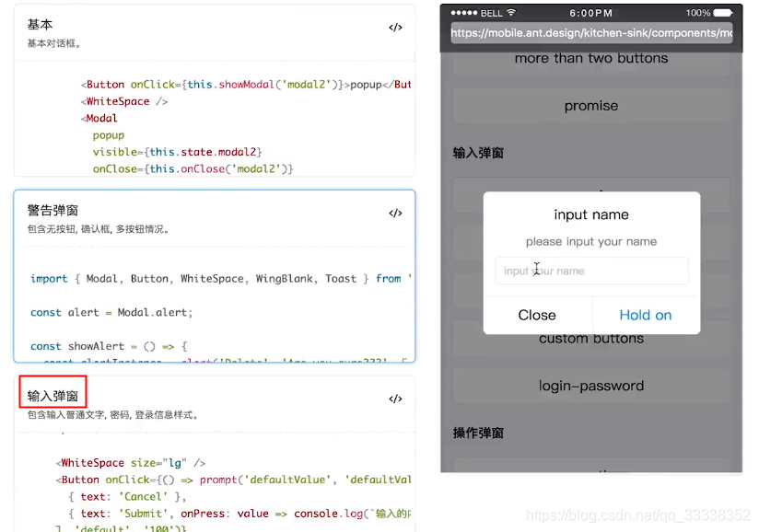Toggle code display for the 输入弹窗 section
This screenshot has width=759, height=532.
click(x=395, y=399)
